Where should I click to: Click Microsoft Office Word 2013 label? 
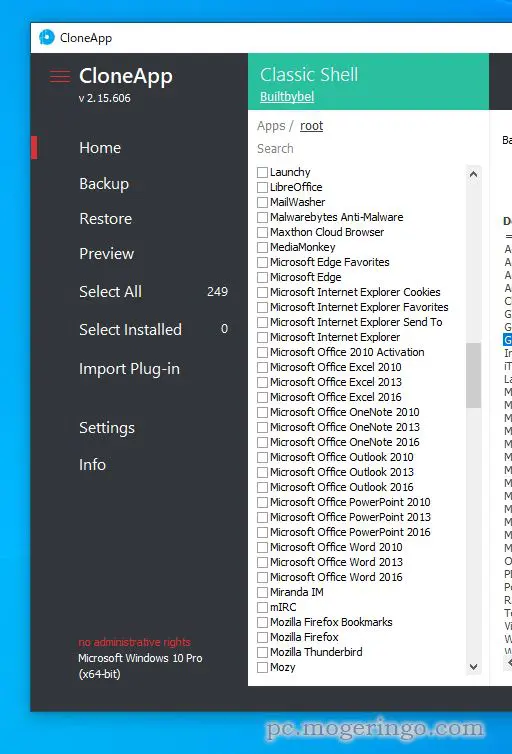click(x=336, y=562)
